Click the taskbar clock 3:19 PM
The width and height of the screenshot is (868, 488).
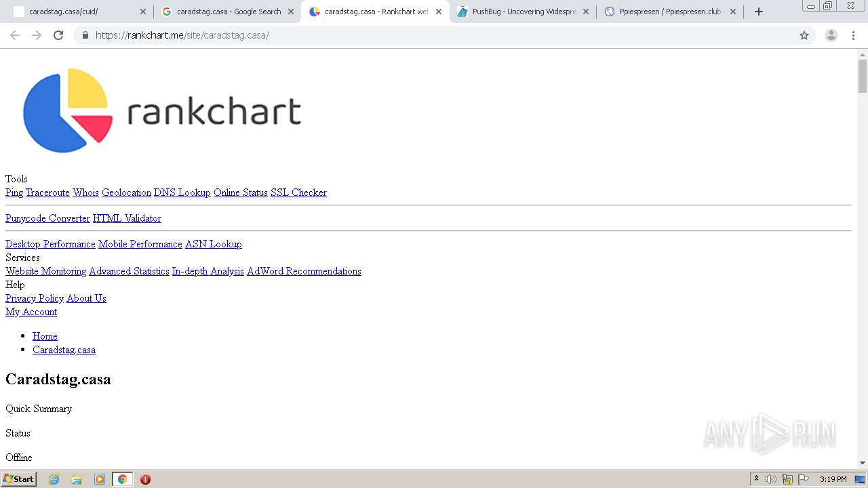(833, 479)
